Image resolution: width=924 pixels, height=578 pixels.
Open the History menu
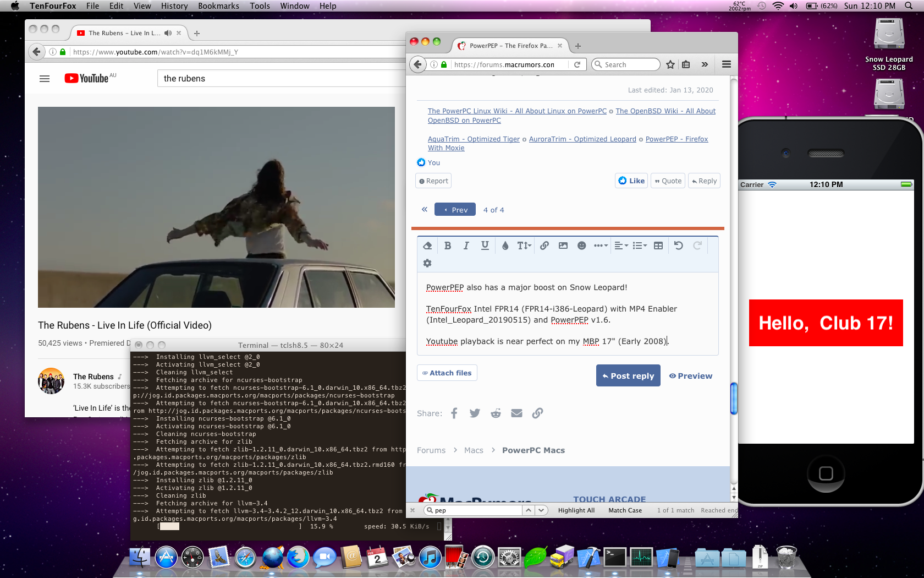pos(174,6)
